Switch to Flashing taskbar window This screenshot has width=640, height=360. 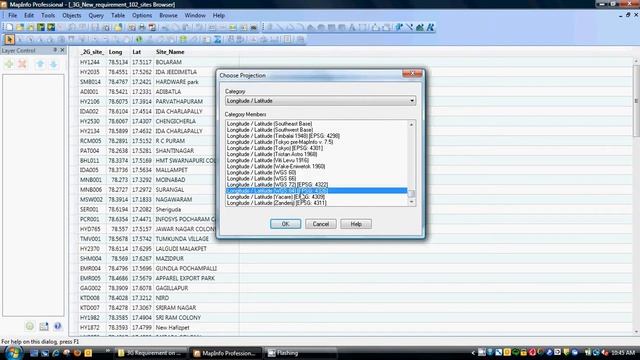301,353
